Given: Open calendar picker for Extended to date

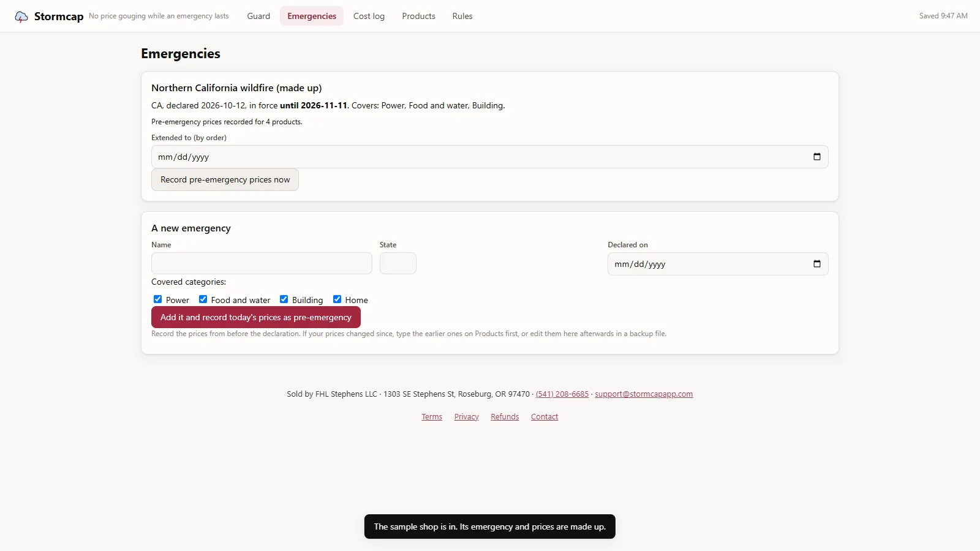Looking at the screenshot, I should click(816, 157).
